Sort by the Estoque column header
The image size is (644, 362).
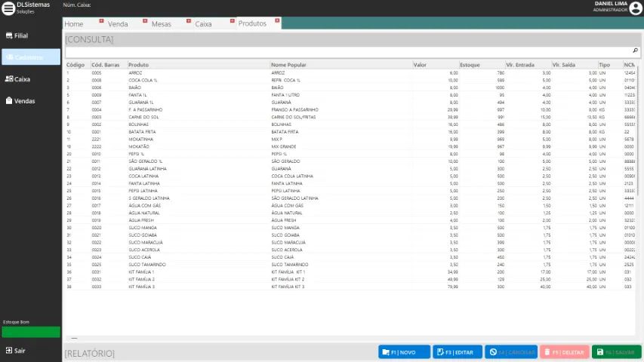470,65
